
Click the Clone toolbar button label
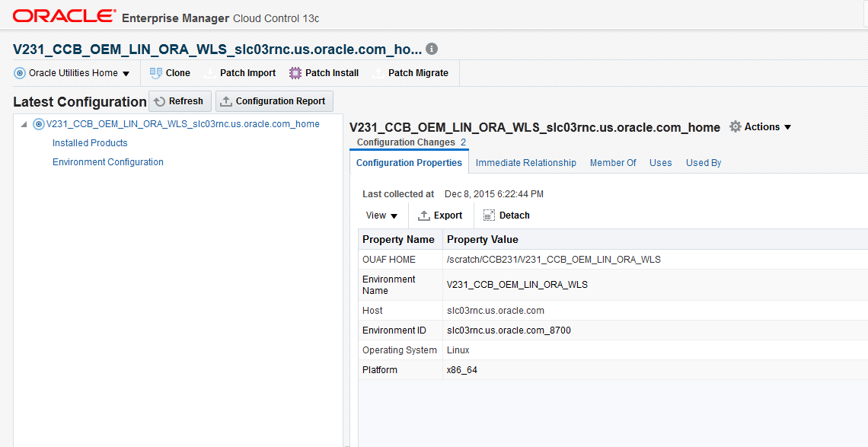tap(177, 73)
